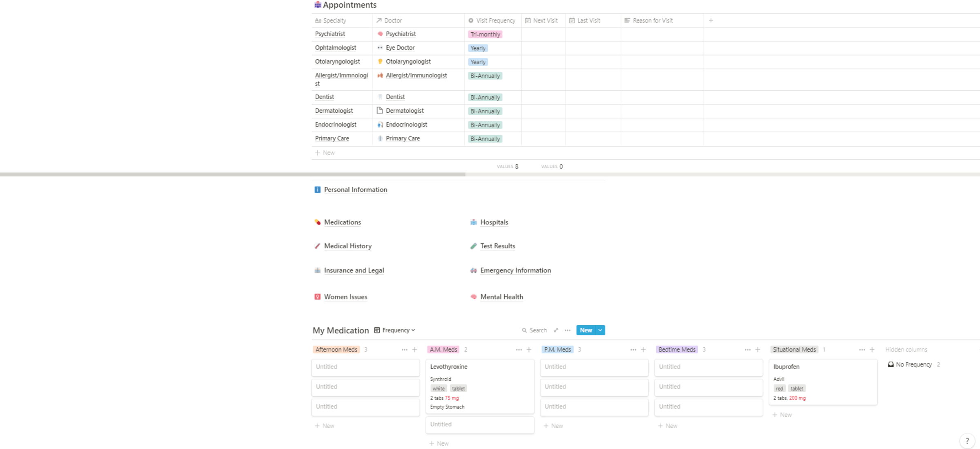
Task: Open the ••• options menu for Situational Meds
Action: click(x=861, y=350)
